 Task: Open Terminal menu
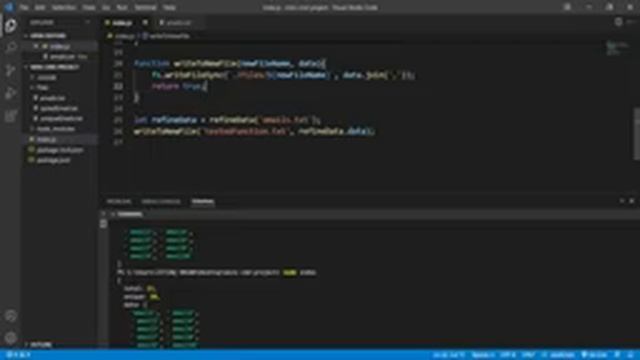tap(145, 7)
